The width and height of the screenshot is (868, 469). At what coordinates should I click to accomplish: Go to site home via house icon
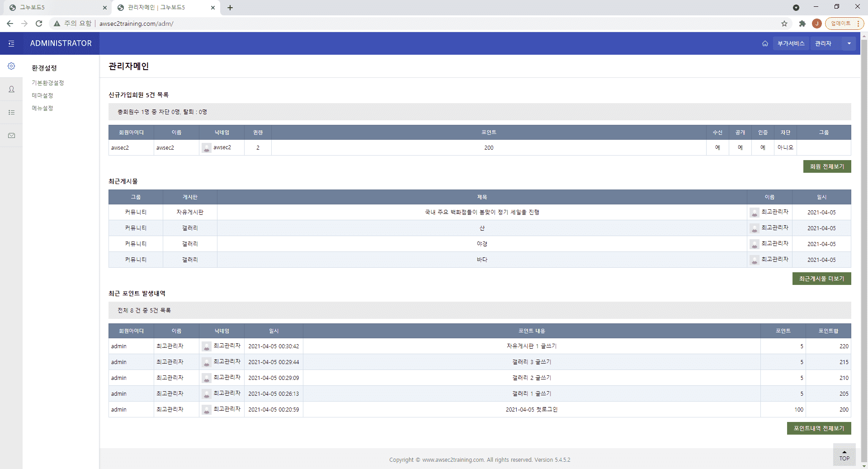pos(765,43)
